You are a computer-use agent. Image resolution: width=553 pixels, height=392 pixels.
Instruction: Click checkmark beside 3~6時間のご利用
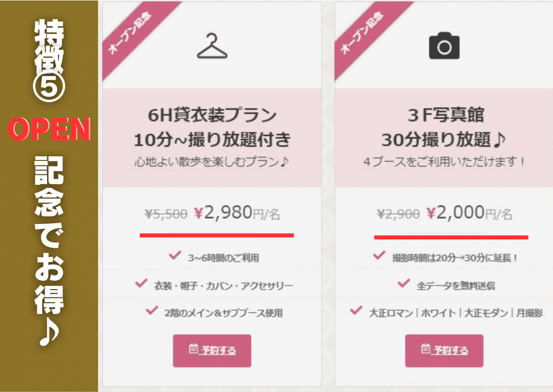pyautogui.click(x=174, y=256)
